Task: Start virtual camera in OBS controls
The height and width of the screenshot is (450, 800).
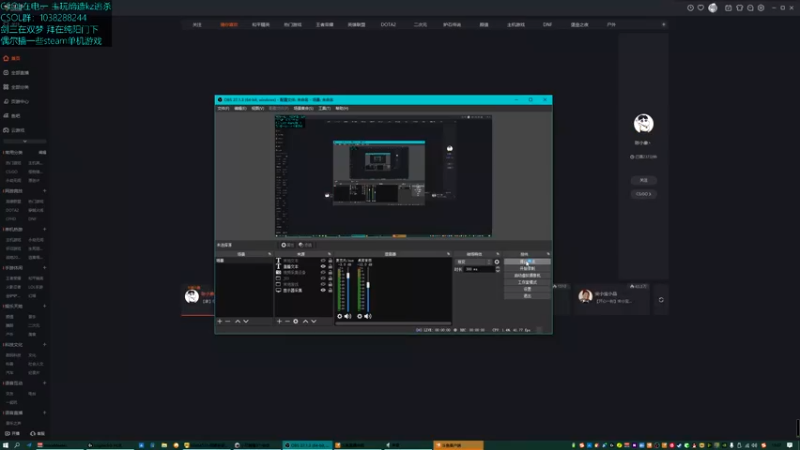Action: [x=527, y=276]
